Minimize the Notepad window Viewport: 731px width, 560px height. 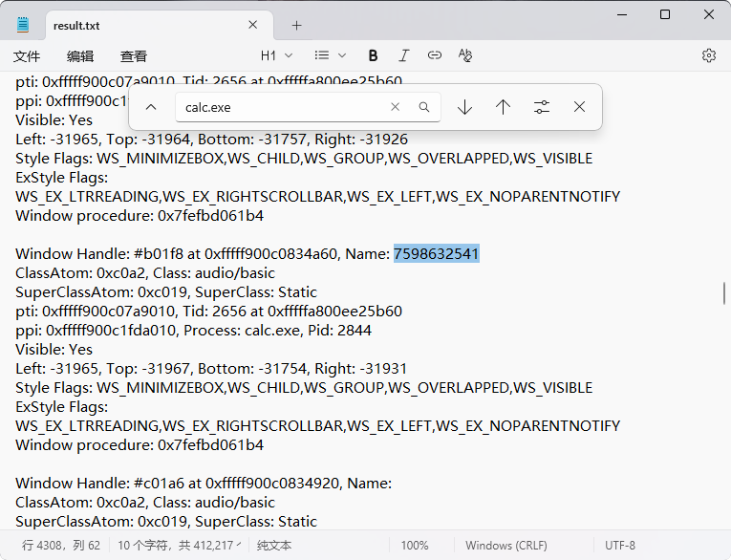pyautogui.click(x=622, y=14)
